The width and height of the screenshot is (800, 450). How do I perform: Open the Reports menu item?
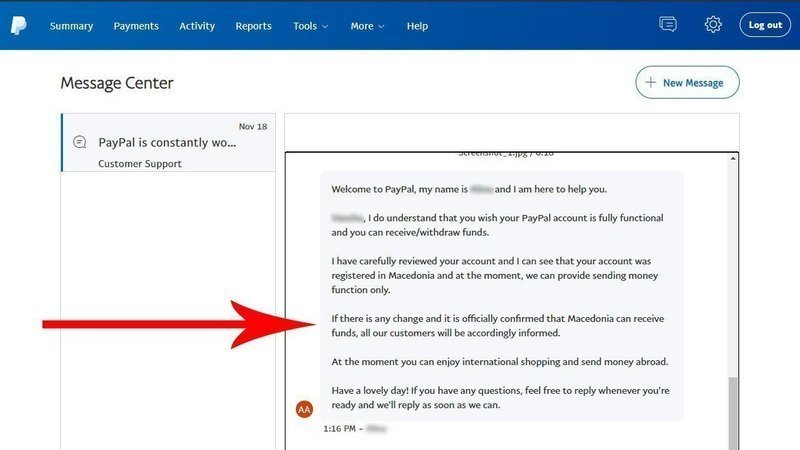254,26
